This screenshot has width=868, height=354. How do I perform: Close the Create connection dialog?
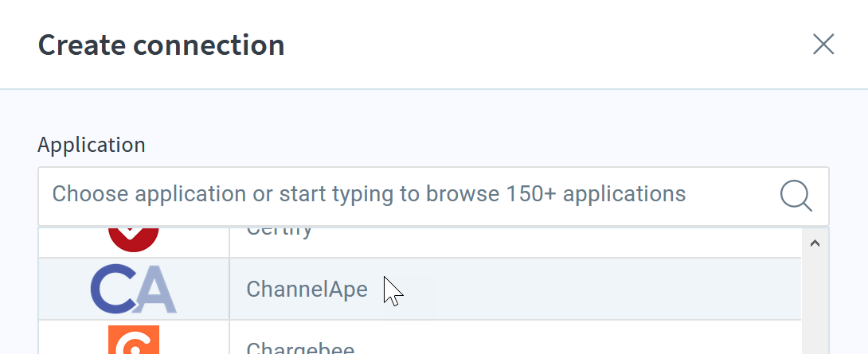point(823,45)
